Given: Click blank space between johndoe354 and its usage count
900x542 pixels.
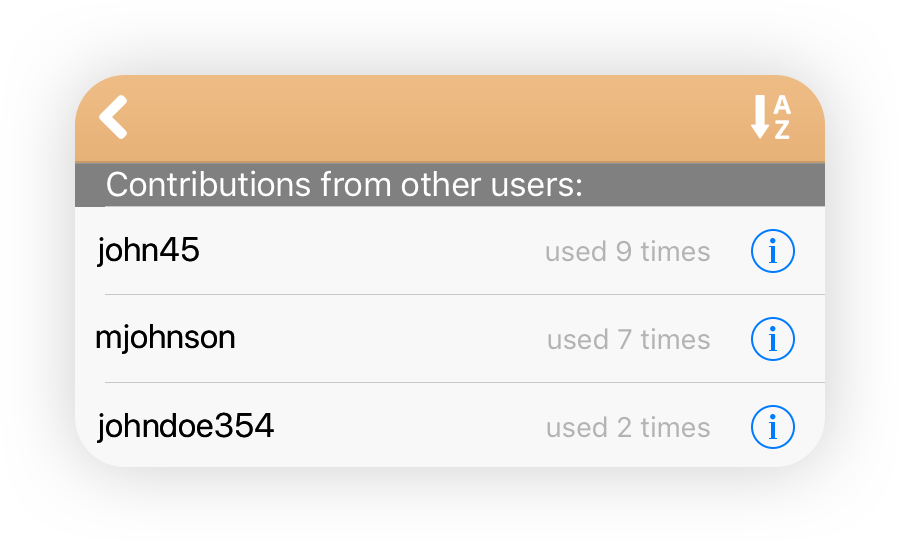Looking at the screenshot, I should point(410,427).
